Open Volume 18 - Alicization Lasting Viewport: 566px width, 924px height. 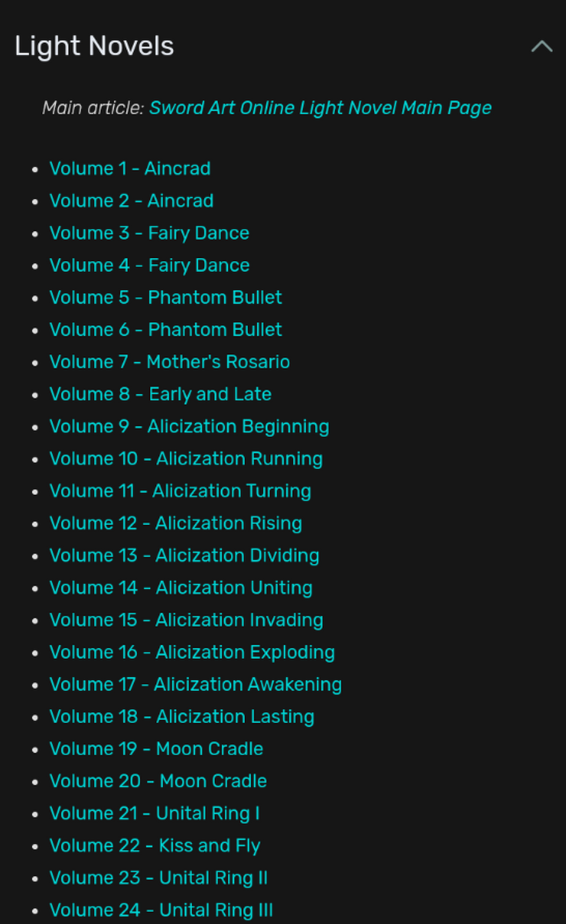[181, 717]
